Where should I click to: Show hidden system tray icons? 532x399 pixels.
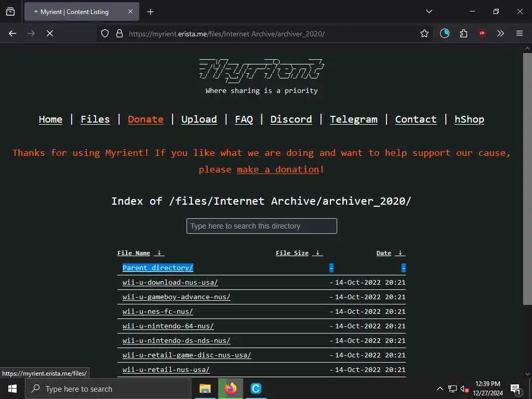[440, 389]
